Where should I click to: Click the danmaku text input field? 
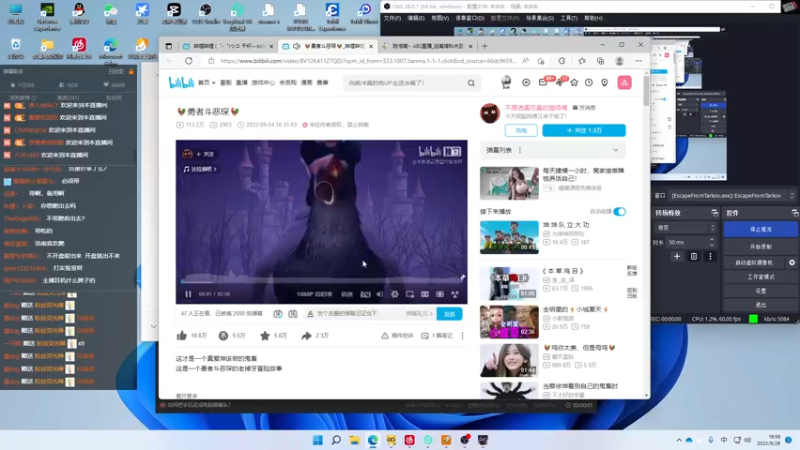click(x=360, y=314)
